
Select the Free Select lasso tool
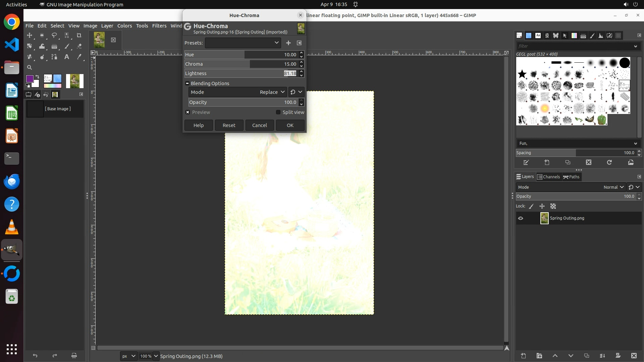click(54, 35)
